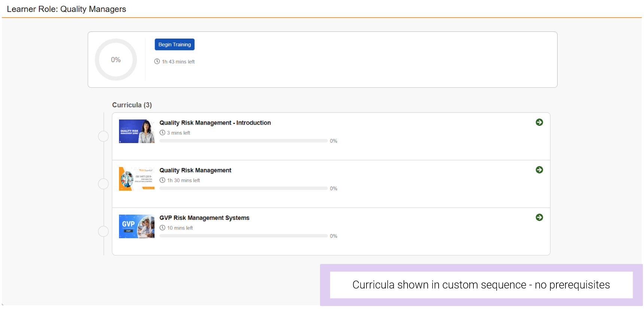Open the Quality Risk Management course title
The height and width of the screenshot is (309, 644).
195,170
